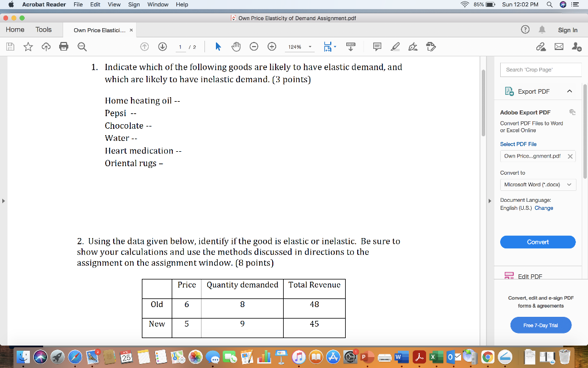
Task: Click the Print icon
Action: coord(64,47)
